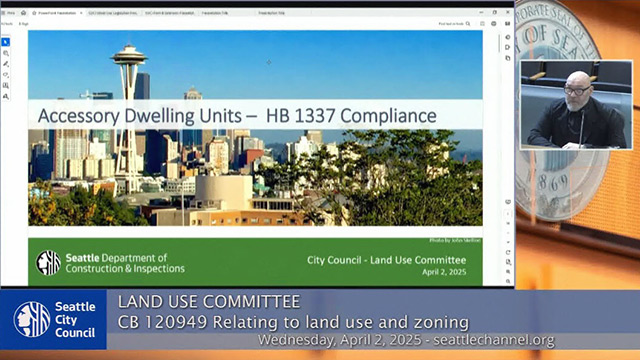Select the text box tool in left toolbar
This screenshot has width=640, height=360.
click(6, 86)
